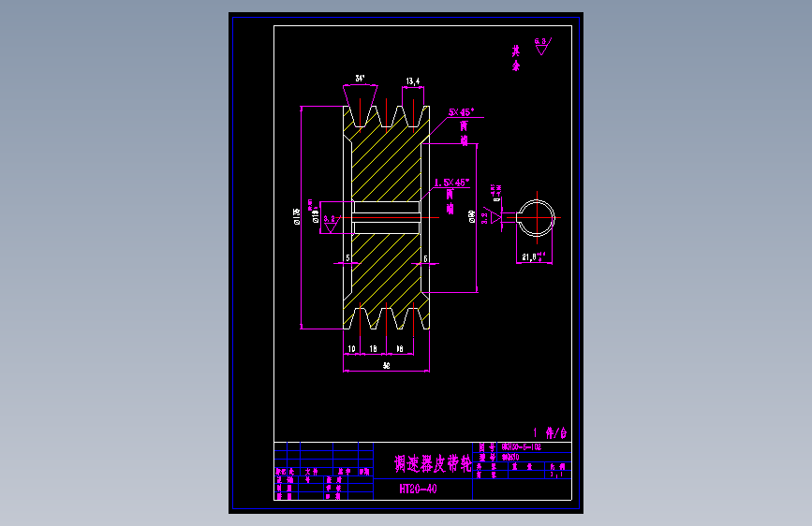The height and width of the screenshot is (526, 812).
Task: Click the keyway bore circle view
Action: (537, 218)
